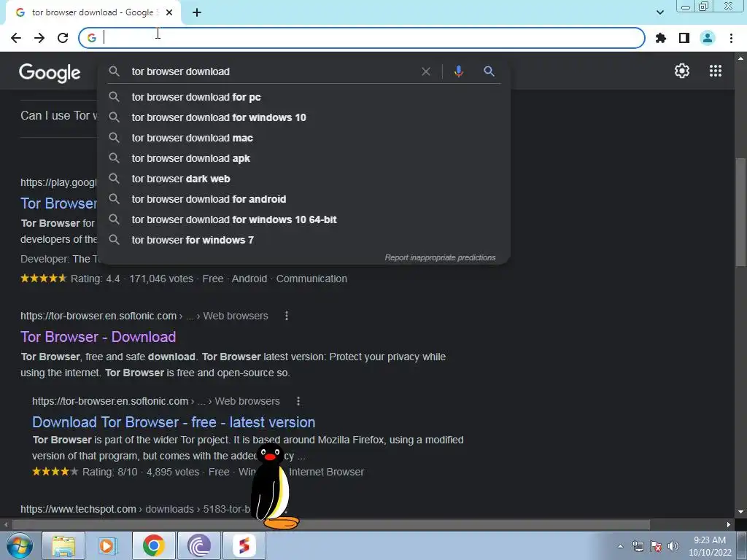Screen dimensions: 747x560
Task: Open the Chrome extensions puzzle icon
Action: 660,38
